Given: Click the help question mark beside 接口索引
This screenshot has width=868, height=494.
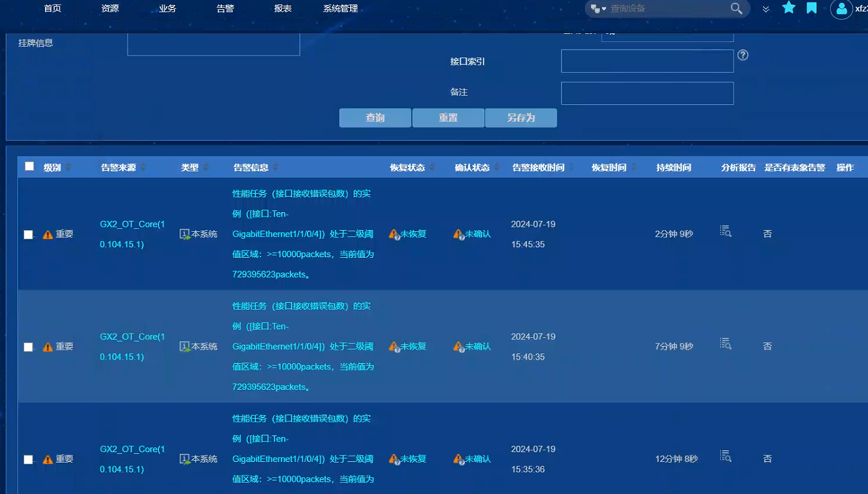Looking at the screenshot, I should coord(743,55).
